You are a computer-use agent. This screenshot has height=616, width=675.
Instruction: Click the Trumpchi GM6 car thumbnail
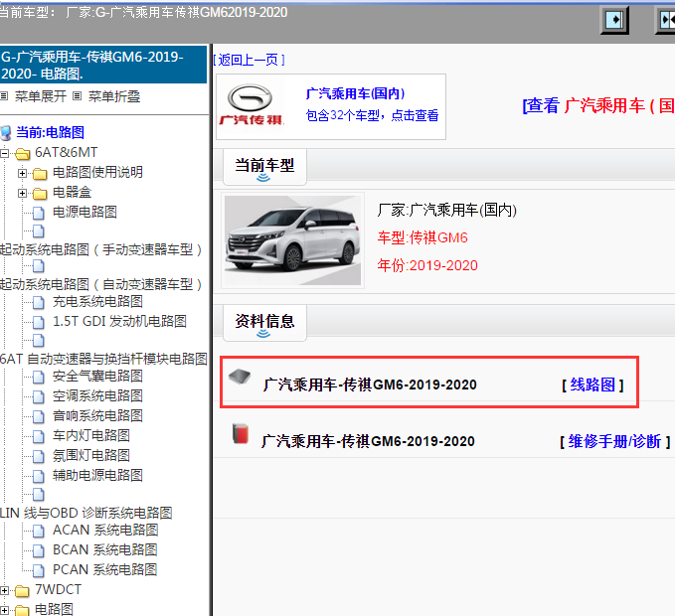tap(292, 240)
